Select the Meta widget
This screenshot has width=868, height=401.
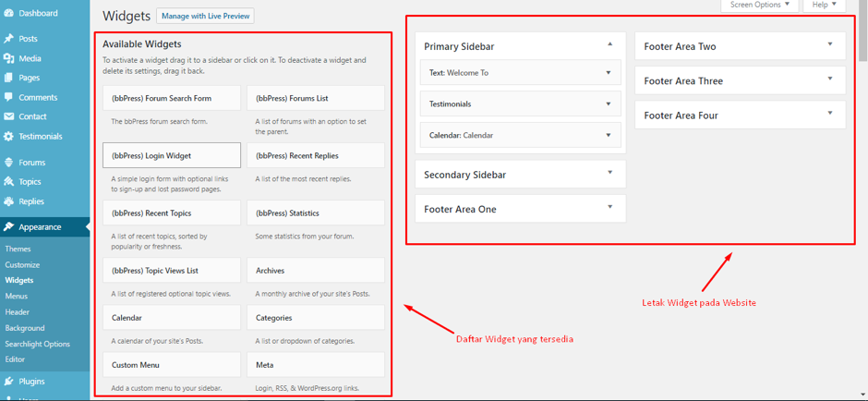[316, 365]
